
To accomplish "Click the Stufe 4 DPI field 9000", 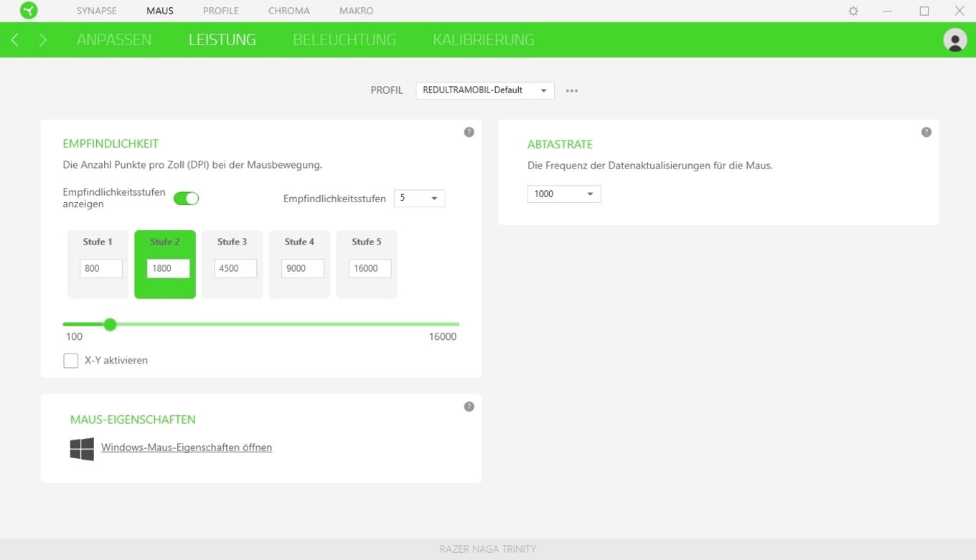I will [303, 268].
